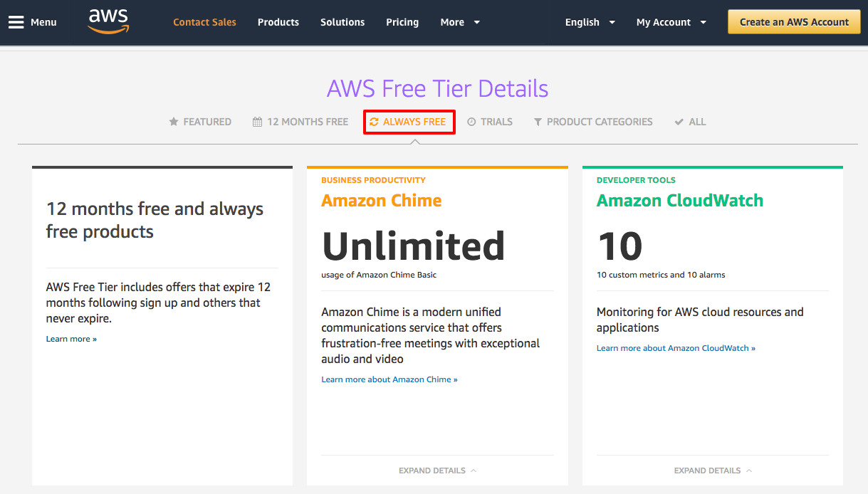The image size is (868, 494).
Task: Select the funnel icon on PRODUCT CATEGORIES
Action: 538,121
